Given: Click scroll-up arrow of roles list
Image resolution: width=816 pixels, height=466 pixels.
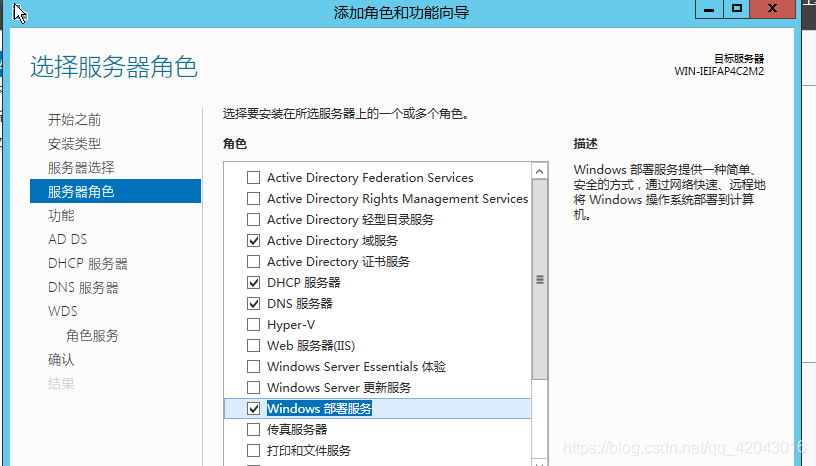Looking at the screenshot, I should click(x=540, y=171).
